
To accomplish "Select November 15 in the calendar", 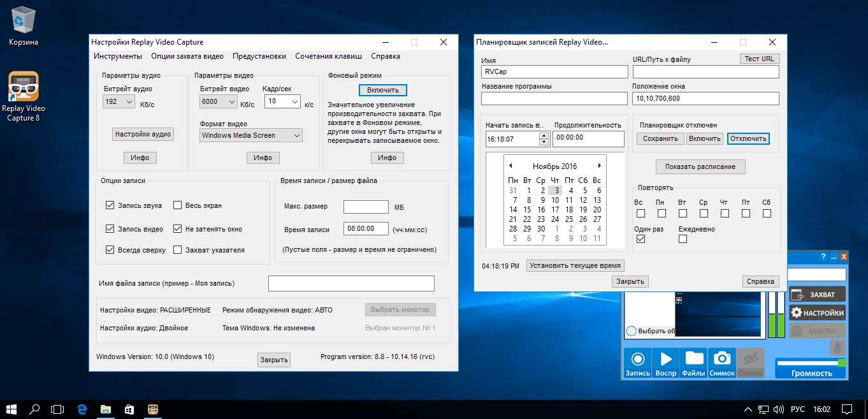I will [x=527, y=209].
